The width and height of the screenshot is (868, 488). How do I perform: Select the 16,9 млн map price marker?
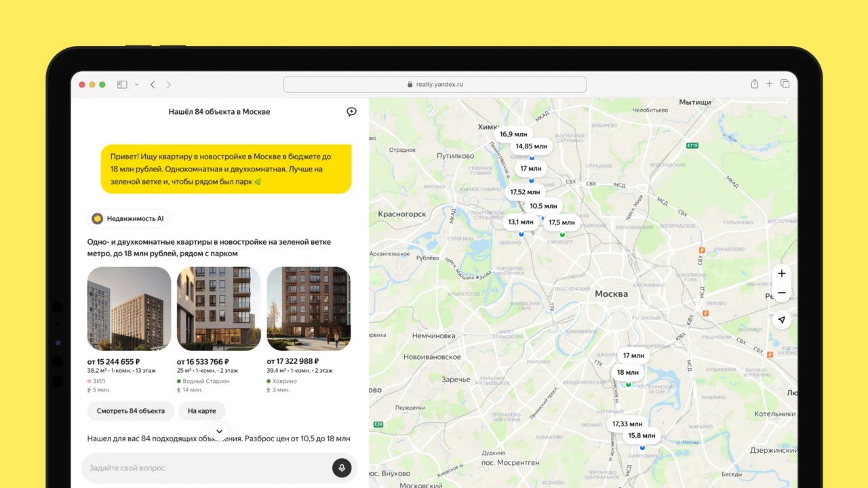click(x=513, y=134)
